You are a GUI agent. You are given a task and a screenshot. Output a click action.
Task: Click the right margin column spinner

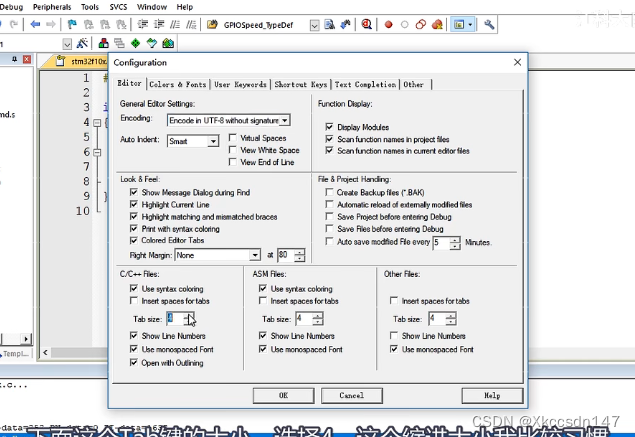tap(300, 255)
